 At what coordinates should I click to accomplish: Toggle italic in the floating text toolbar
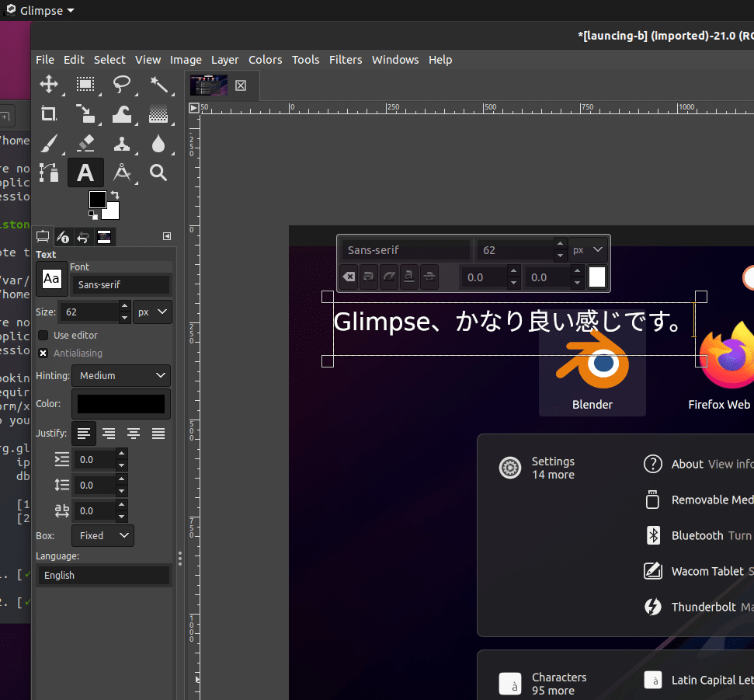388,277
